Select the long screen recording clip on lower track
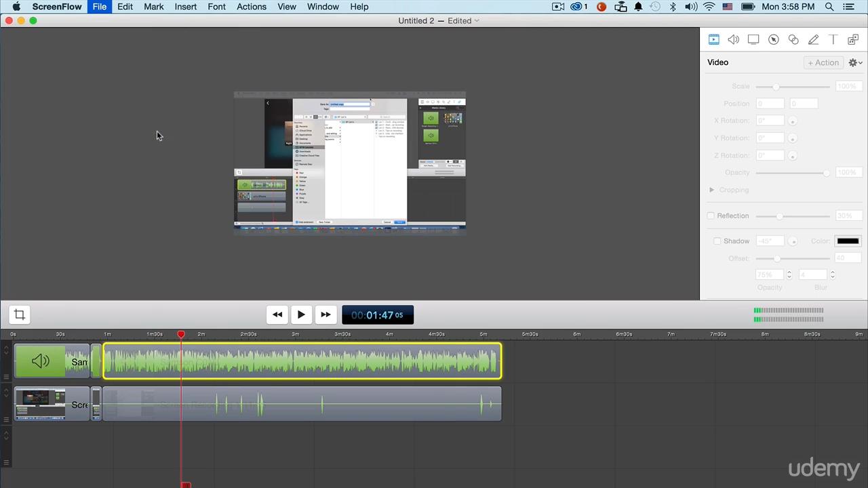This screenshot has height=488, width=868. pyautogui.click(x=302, y=404)
